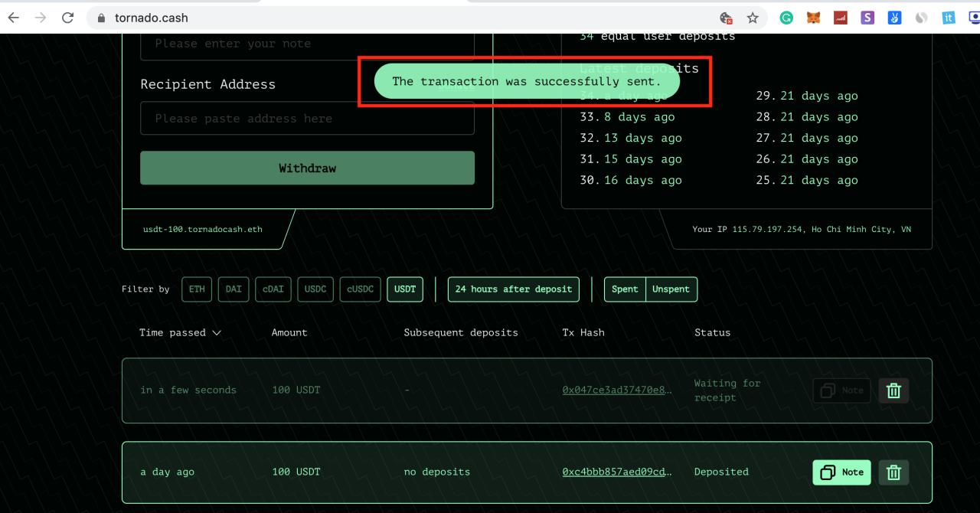Click the red signal-bars extension icon

(840, 18)
